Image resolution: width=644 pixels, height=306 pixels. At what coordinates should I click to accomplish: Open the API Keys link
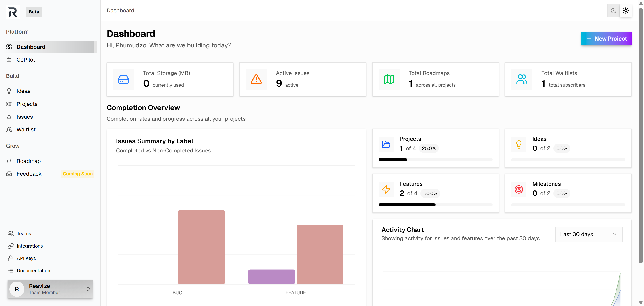pyautogui.click(x=26, y=258)
